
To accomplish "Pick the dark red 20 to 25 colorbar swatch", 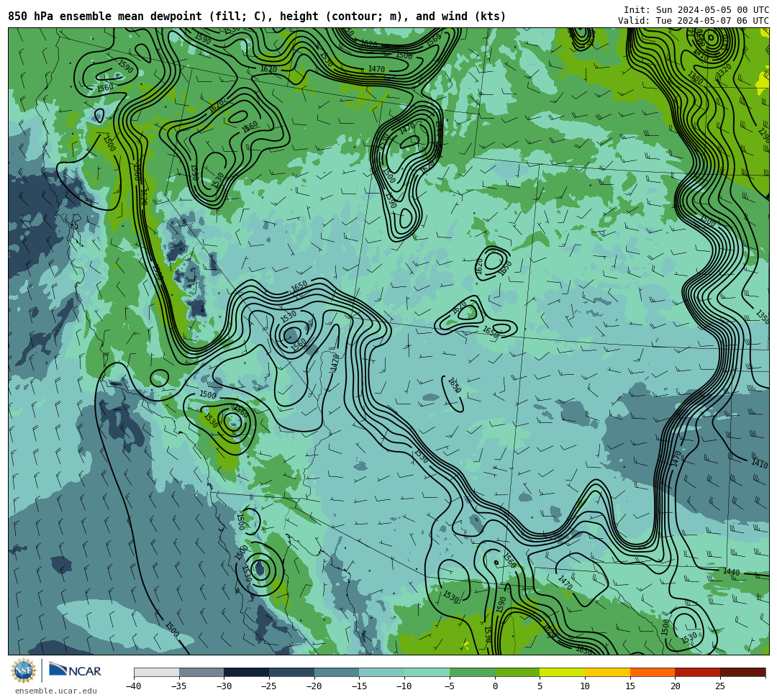I will click(698, 672).
